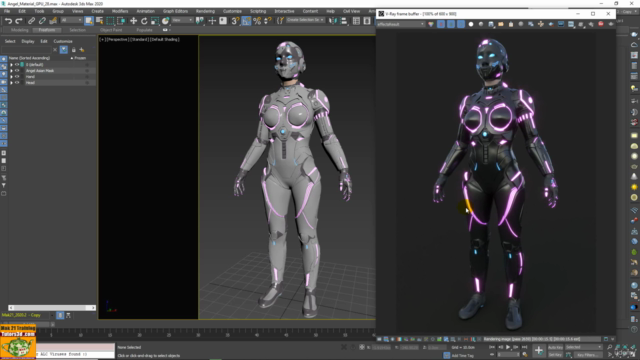The width and height of the screenshot is (640, 360).
Task: Click the Undo arrow icon
Action: coord(8,21)
